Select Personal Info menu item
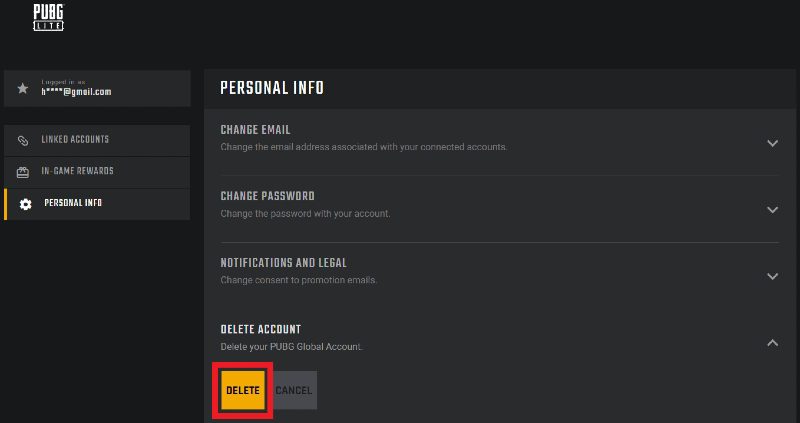This screenshot has height=423, width=800. click(x=73, y=204)
